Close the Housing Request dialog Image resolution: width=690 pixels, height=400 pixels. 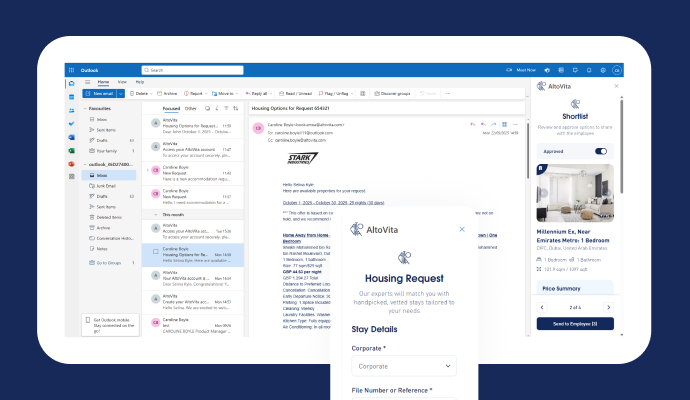coord(462,229)
